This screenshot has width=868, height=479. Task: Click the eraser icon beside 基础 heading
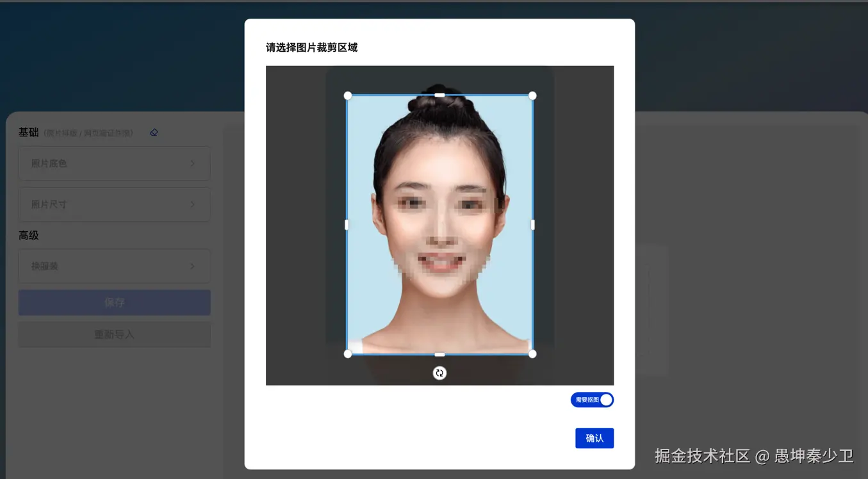pos(154,133)
